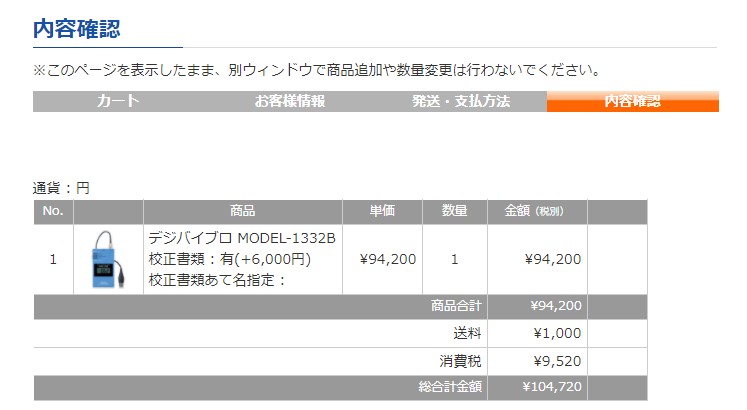Click the 金額 (税別) column header
This screenshot has height=410, width=747.
pyautogui.click(x=537, y=211)
